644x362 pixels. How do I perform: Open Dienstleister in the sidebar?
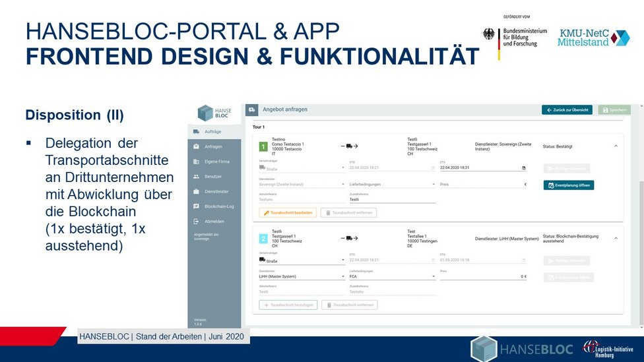(x=214, y=192)
